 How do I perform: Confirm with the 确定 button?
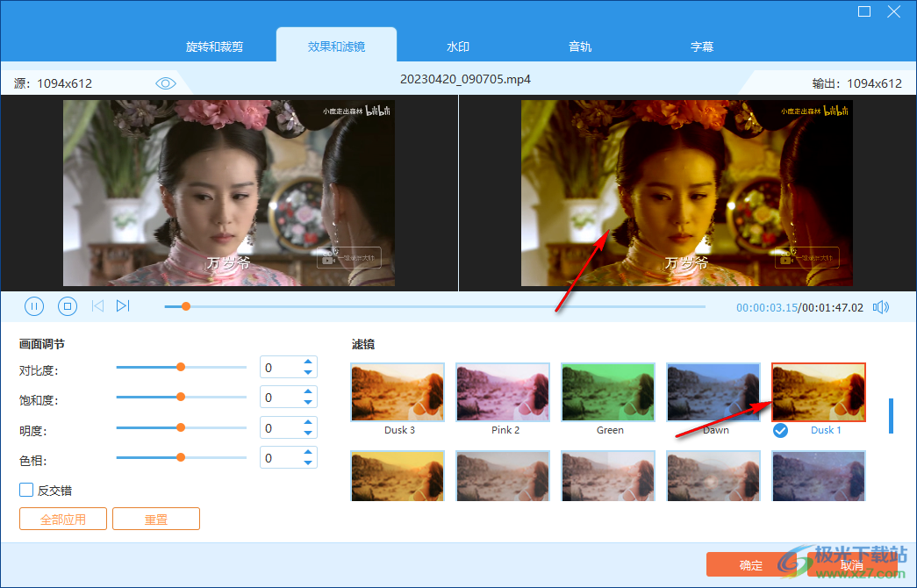(x=751, y=565)
